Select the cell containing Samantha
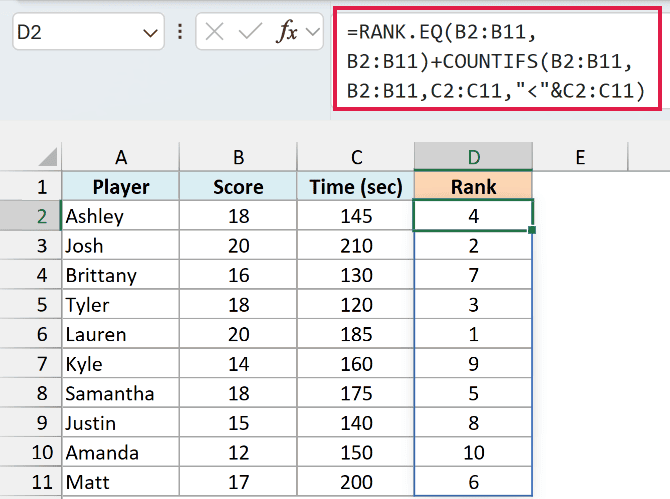Viewport: 670px width, 499px height. tap(120, 393)
